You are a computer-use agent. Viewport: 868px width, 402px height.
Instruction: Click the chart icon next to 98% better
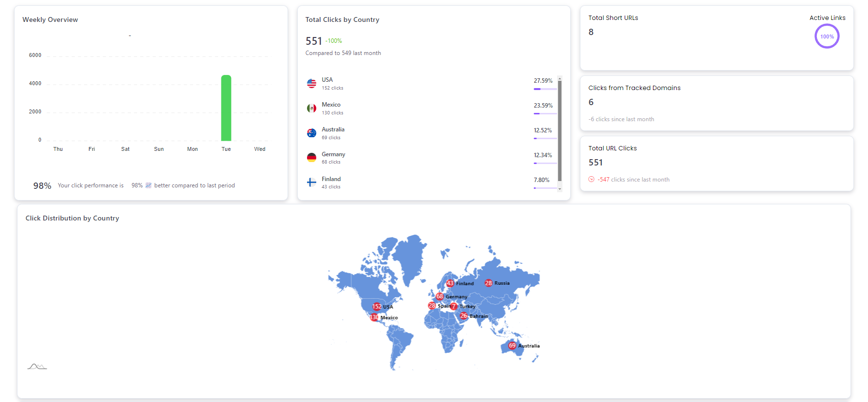tap(148, 185)
